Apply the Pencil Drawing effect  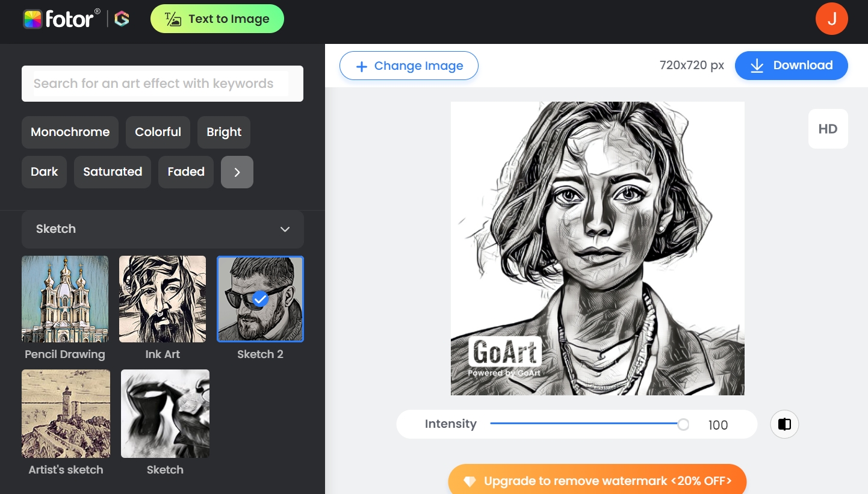tap(65, 299)
